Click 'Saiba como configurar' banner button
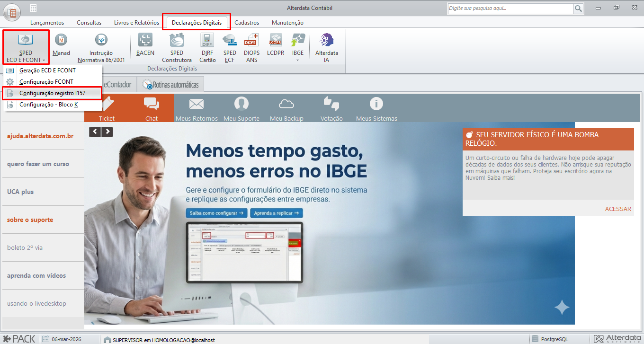 [216, 213]
